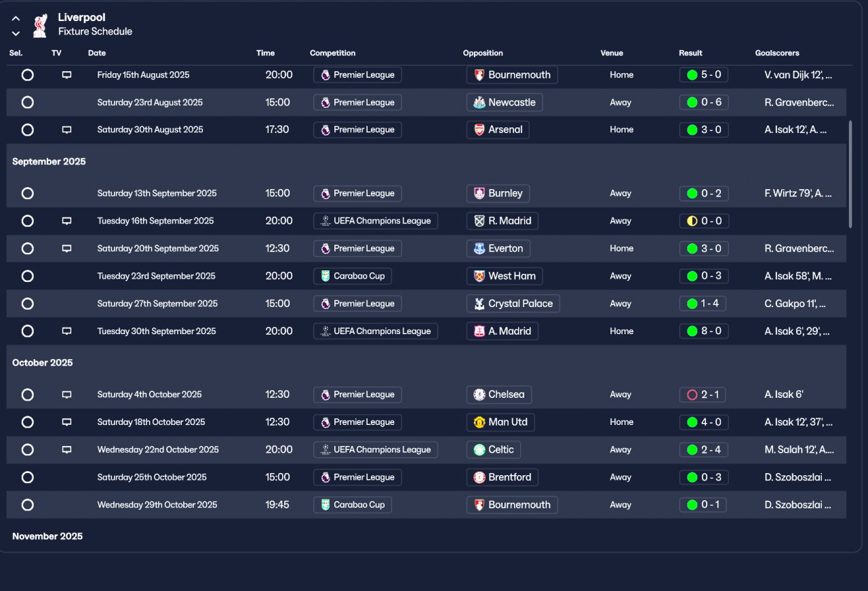Select the Bournemouth 15th August fixture radio button
Viewport: 868px width, 591px height.
point(27,75)
